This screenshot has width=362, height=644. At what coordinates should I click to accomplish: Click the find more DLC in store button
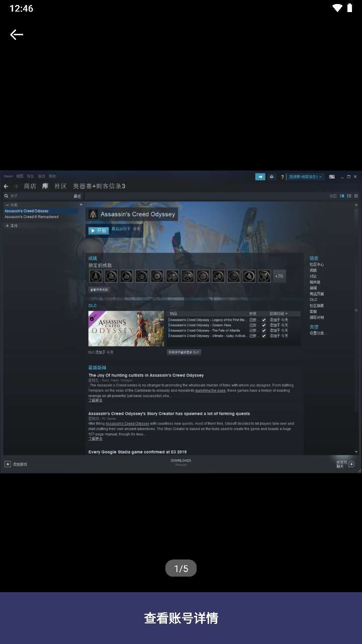coord(184,352)
